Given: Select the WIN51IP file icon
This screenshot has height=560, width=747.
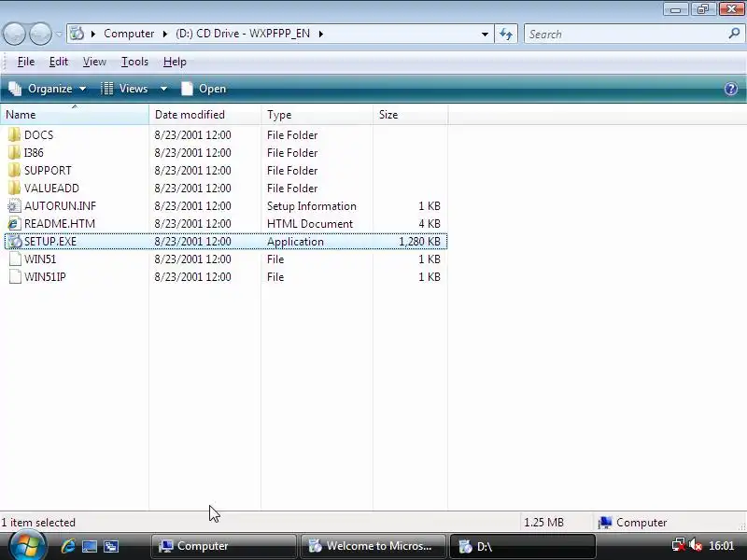Looking at the screenshot, I should click(15, 276).
